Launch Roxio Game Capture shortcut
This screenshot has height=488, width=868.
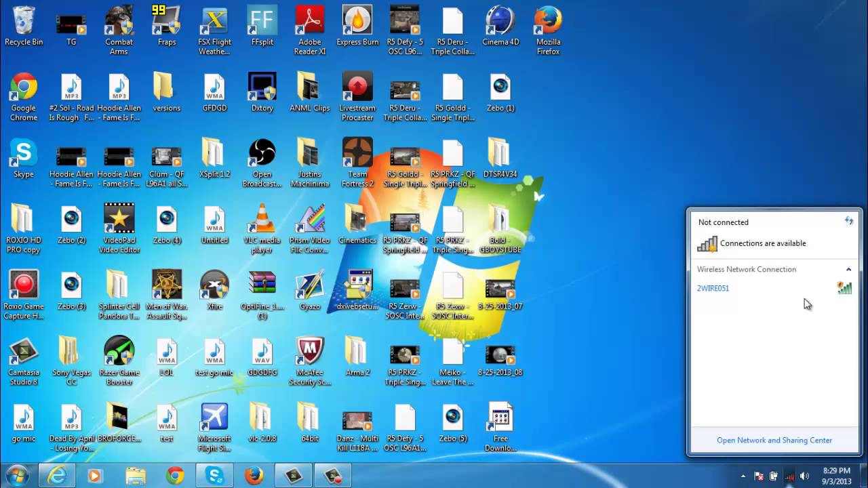(24, 295)
